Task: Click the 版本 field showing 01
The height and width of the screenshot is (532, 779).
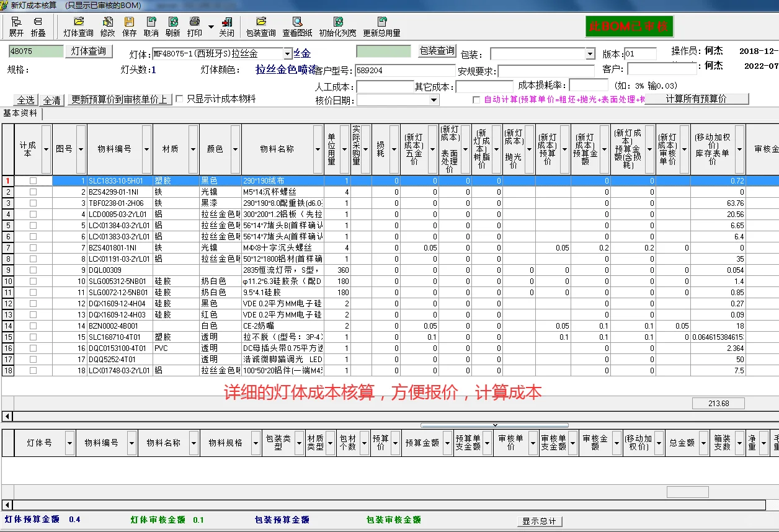Action: pyautogui.click(x=640, y=54)
